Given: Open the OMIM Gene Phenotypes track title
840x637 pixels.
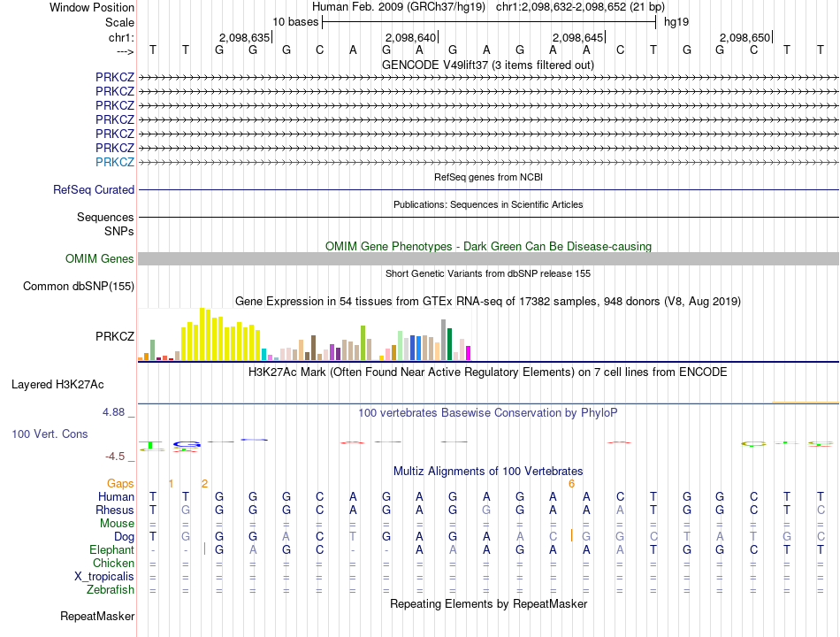Looking at the screenshot, I should 488,246.
